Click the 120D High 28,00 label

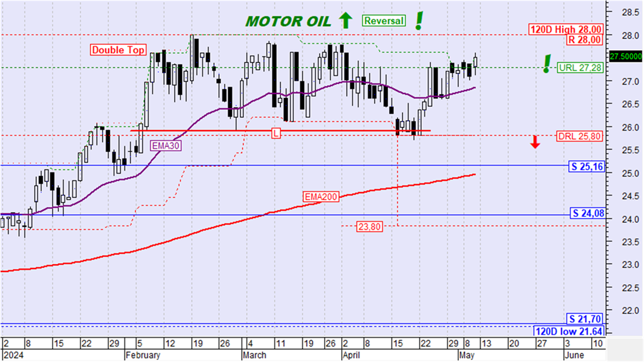pos(566,30)
